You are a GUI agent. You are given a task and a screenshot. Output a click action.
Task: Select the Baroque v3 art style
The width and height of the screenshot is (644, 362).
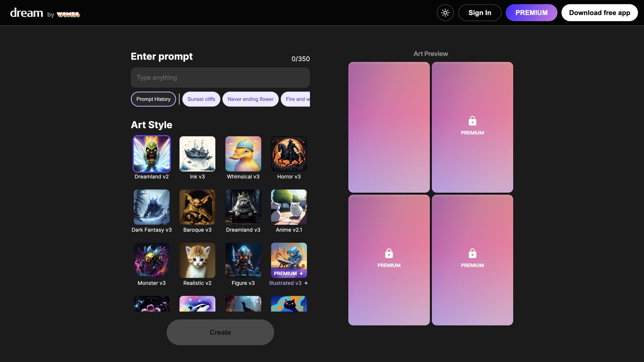pos(197,207)
